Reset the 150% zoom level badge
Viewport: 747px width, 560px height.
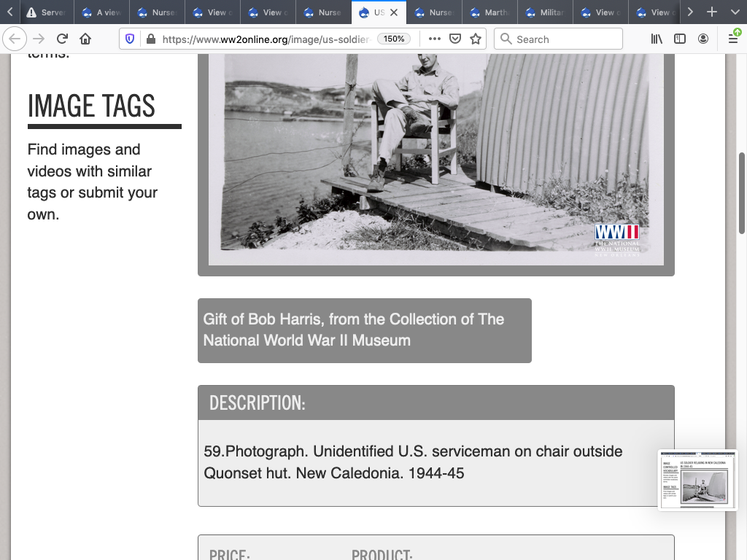[x=394, y=39]
